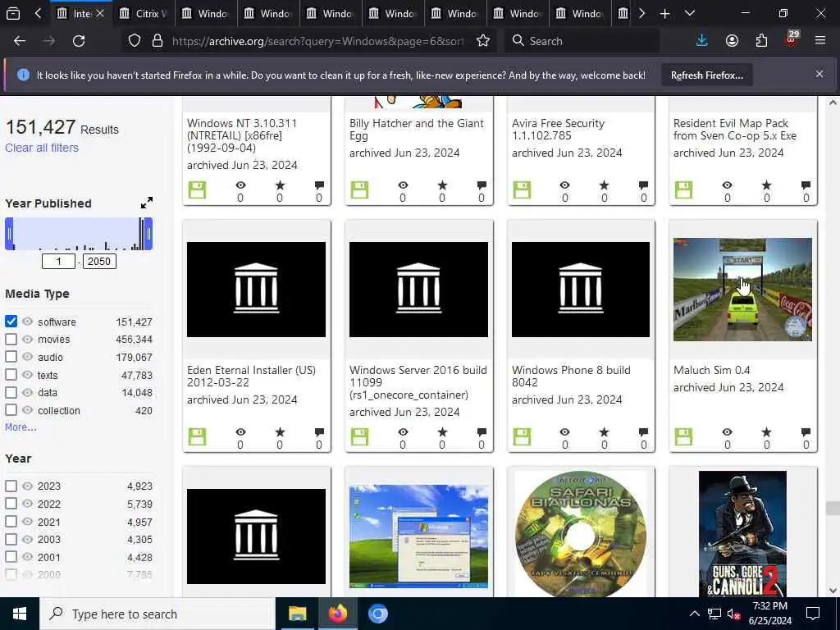Image resolution: width=840 pixels, height=630 pixels.
Task: Click the floppy icon on Maluch Sim 0.4 card
Action: click(x=683, y=437)
